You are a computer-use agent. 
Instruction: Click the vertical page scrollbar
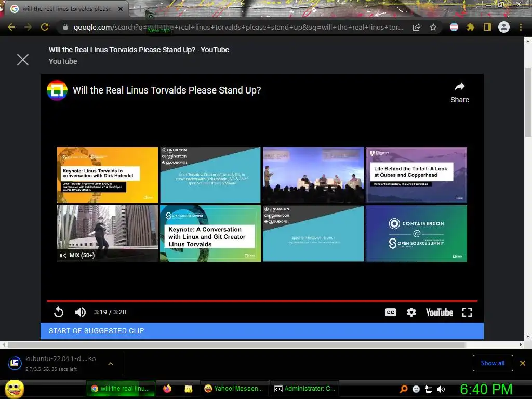pyautogui.click(x=528, y=102)
